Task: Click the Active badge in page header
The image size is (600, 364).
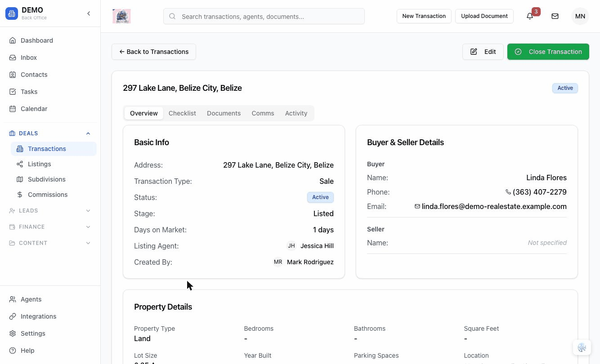Action: click(565, 88)
